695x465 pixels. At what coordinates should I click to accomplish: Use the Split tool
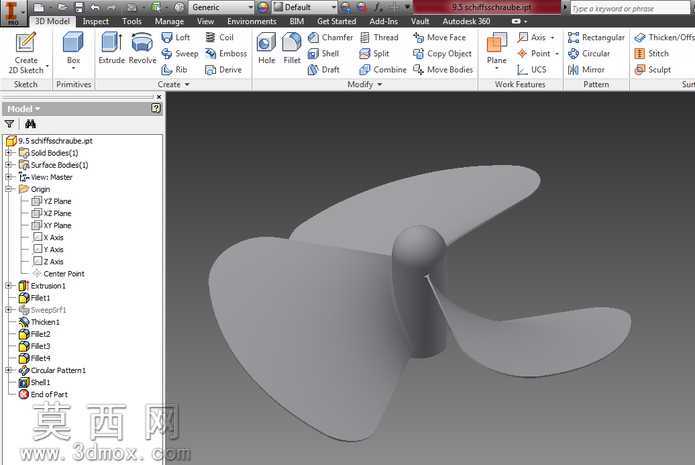click(374, 54)
